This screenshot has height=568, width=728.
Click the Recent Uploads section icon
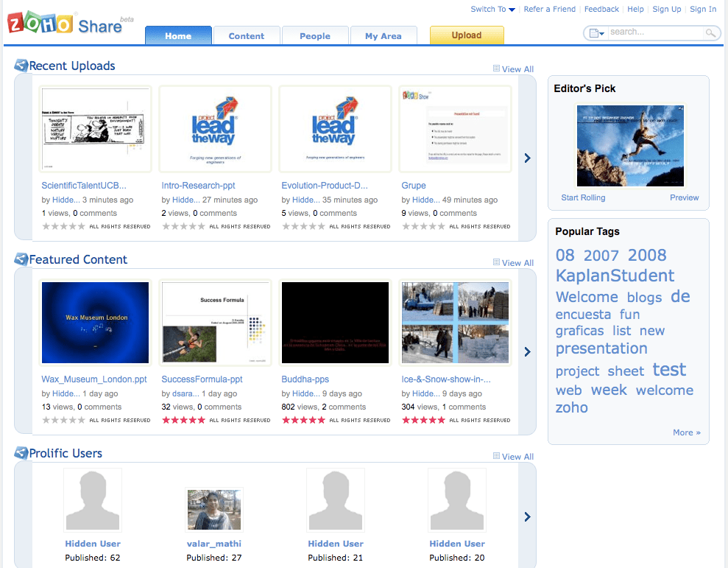click(21, 66)
